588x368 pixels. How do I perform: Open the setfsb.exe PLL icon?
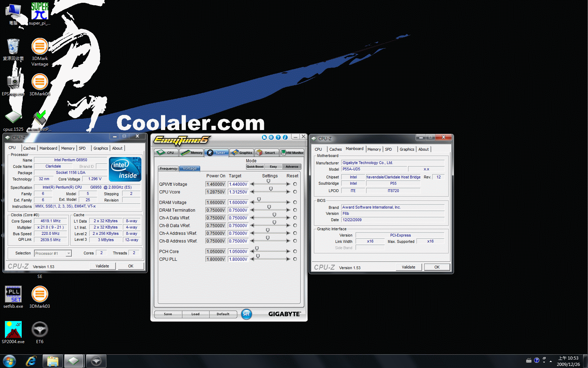click(13, 297)
